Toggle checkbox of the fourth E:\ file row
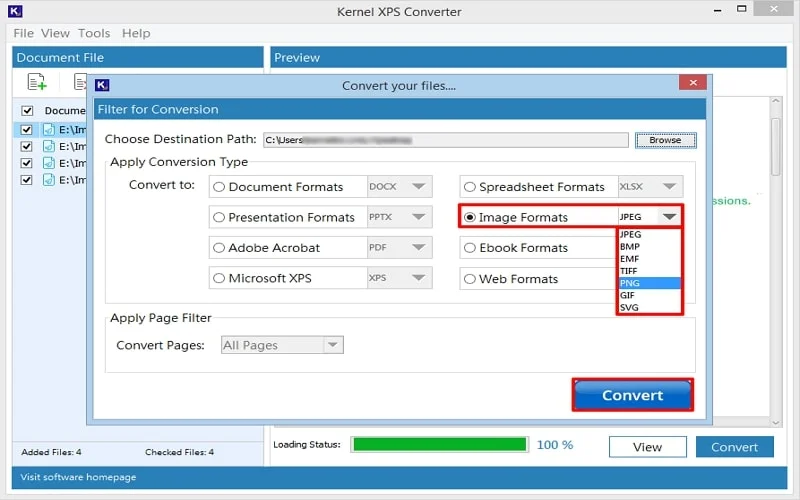800x500 pixels. 27,180
